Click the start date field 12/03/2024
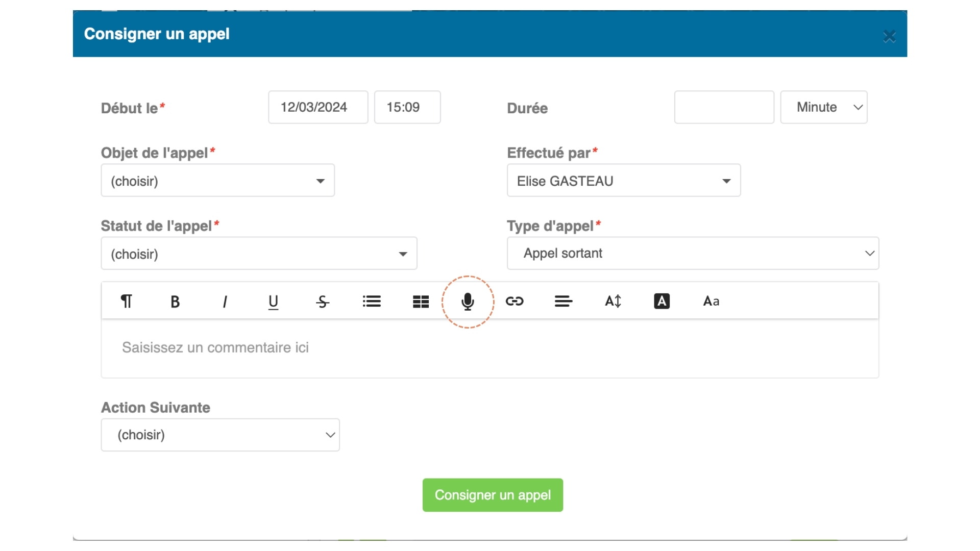Screen dimensions: 980x551 318,107
